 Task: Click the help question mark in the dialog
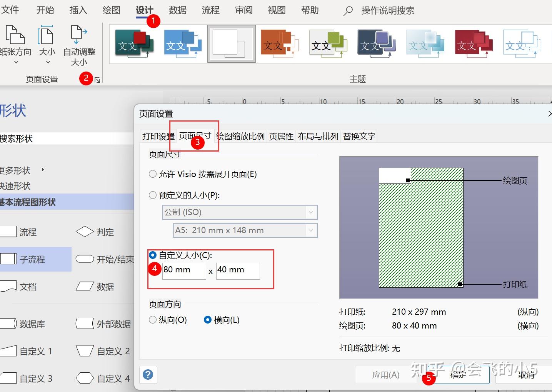click(x=148, y=374)
